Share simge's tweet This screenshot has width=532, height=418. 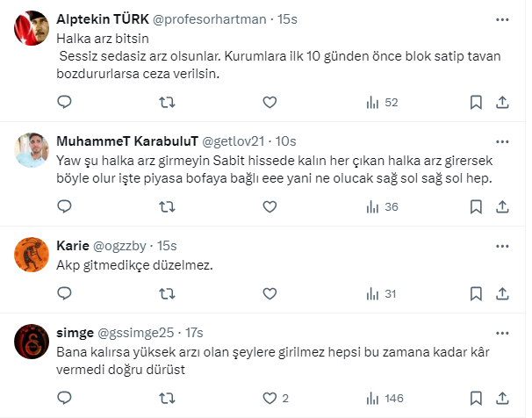click(x=502, y=398)
